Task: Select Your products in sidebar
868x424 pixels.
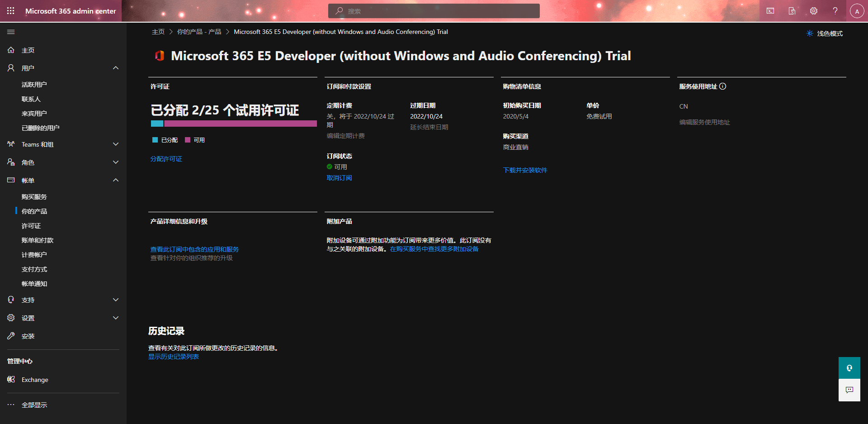Action: (34, 211)
